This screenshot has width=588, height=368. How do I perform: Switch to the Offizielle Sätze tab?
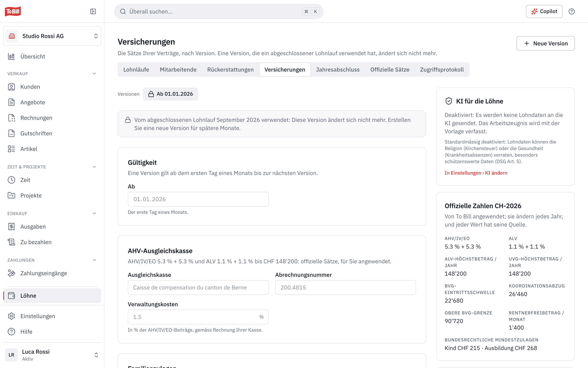point(390,70)
